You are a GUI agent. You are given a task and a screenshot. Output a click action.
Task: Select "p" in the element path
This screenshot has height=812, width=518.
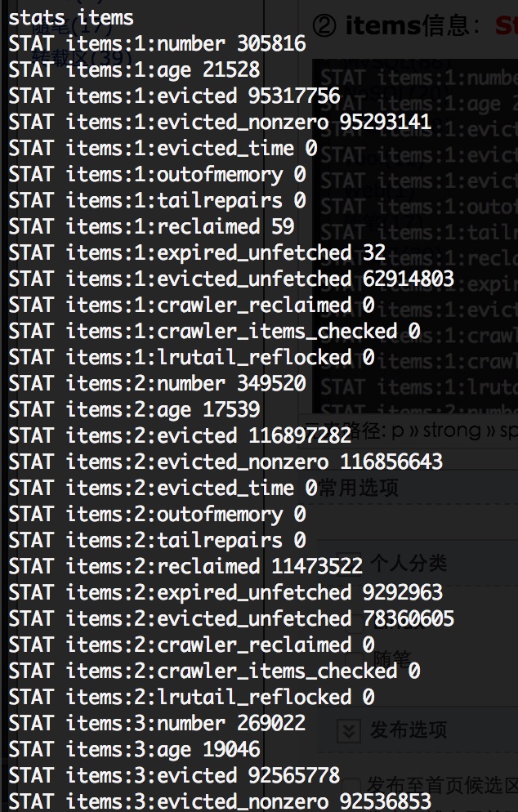(397, 431)
